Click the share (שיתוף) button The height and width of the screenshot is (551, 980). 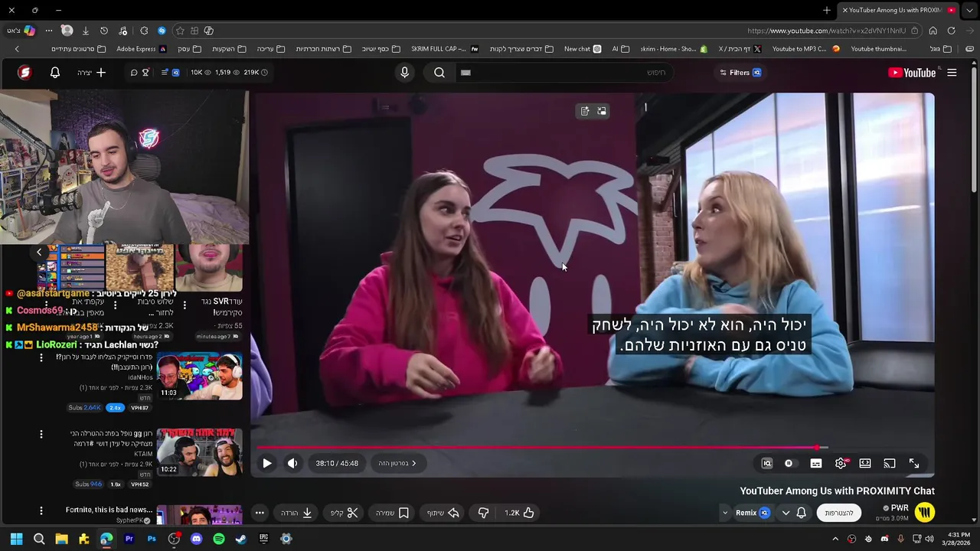pyautogui.click(x=443, y=513)
